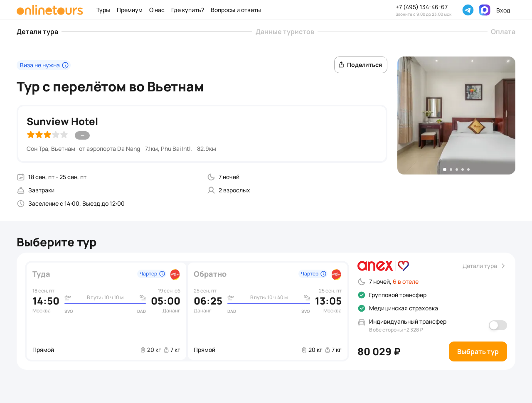The width and height of the screenshot is (532, 403).
Task: Open 'Вопросы и ответы' menu item
Action: 236,10
